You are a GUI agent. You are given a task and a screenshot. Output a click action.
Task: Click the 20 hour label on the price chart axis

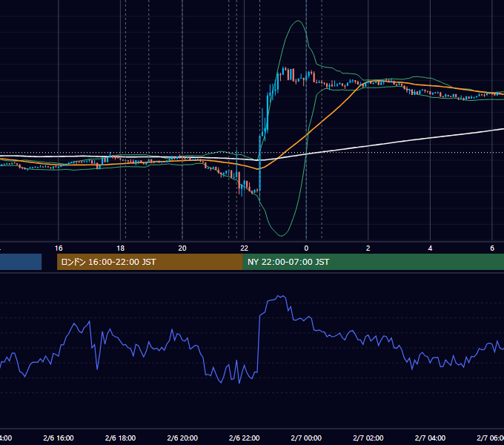(x=182, y=248)
